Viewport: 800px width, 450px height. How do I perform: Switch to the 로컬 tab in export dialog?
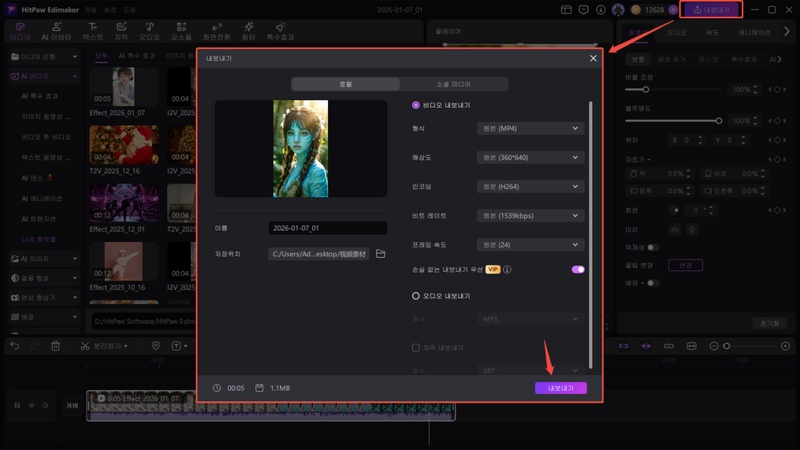(x=344, y=85)
